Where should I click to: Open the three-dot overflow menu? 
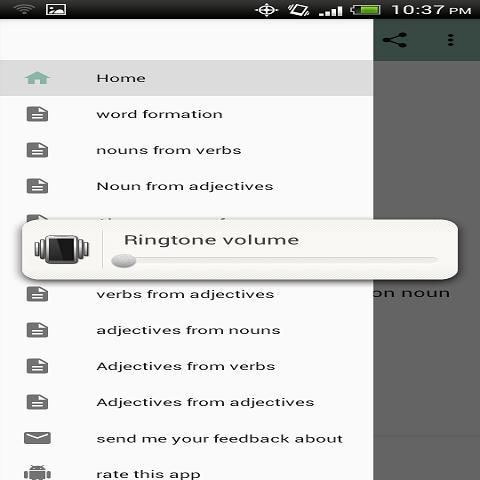coord(451,40)
